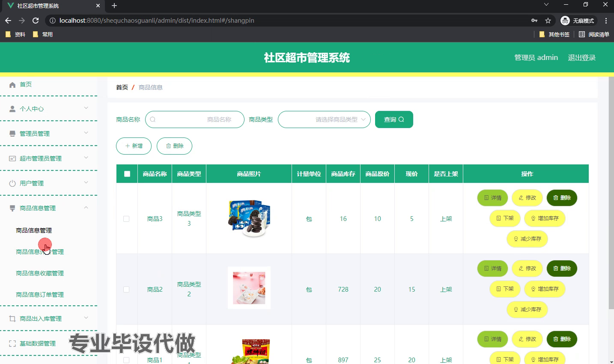Screen dimensions: 614x364
Task: Click into the 商品名称 search field
Action: click(195, 119)
